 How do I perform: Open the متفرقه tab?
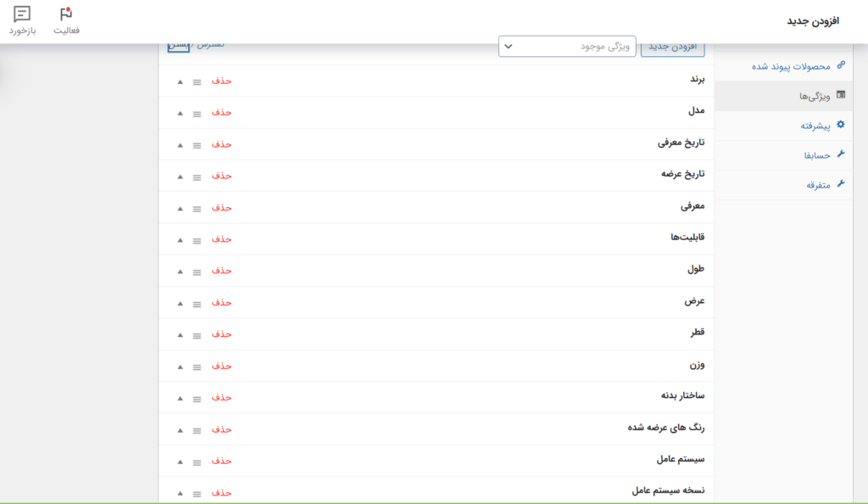[782, 185]
